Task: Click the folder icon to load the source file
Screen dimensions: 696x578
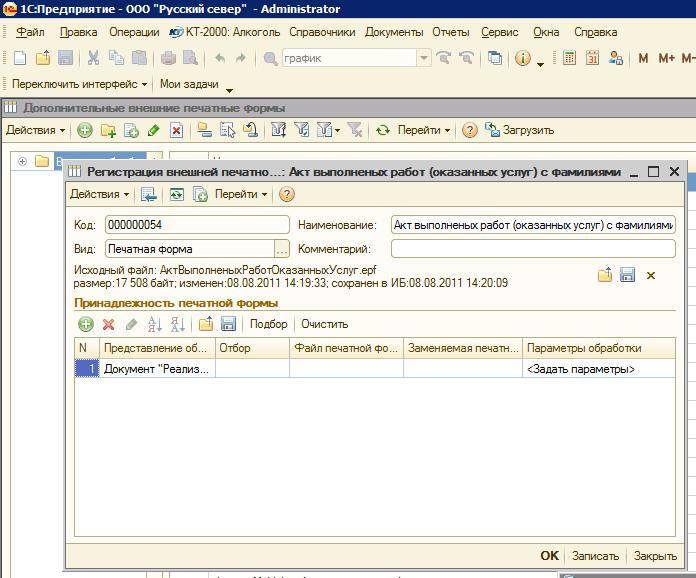Action: 605,275
